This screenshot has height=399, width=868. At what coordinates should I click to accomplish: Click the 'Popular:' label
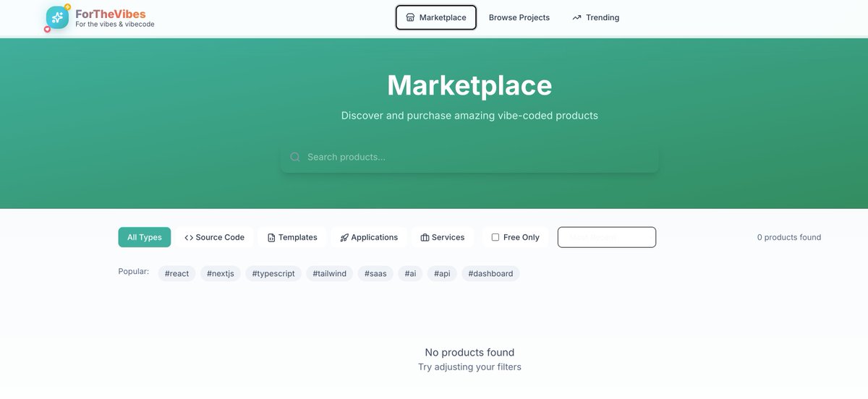pyautogui.click(x=134, y=272)
